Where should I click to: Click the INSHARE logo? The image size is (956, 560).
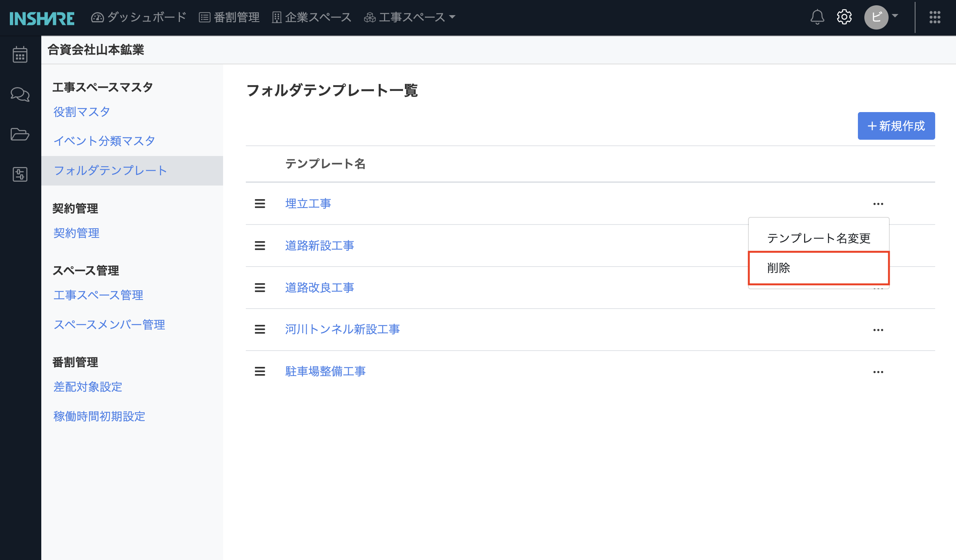click(x=42, y=18)
